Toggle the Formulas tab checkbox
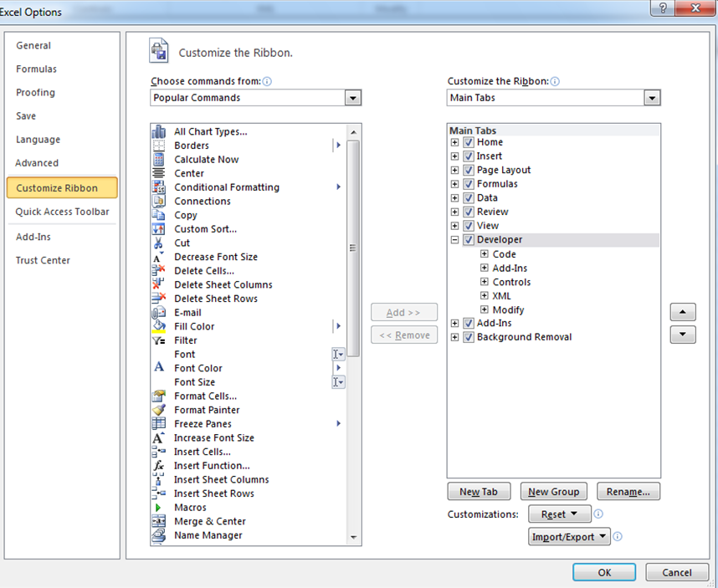Image resolution: width=718 pixels, height=588 pixels. tap(469, 184)
